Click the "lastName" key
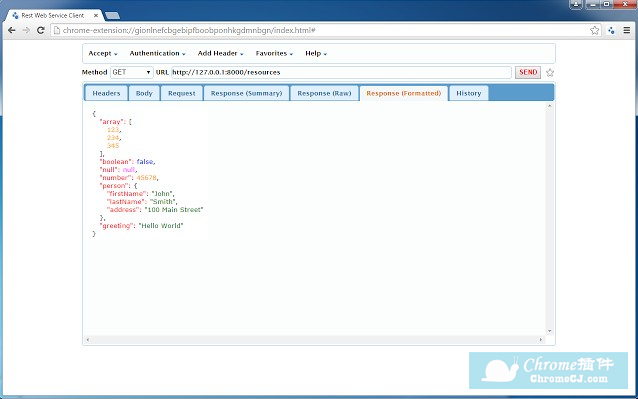 (126, 202)
